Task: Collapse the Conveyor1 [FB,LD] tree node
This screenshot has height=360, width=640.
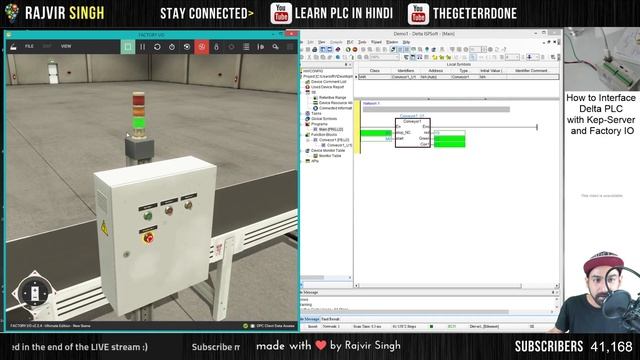Action: pos(308,140)
